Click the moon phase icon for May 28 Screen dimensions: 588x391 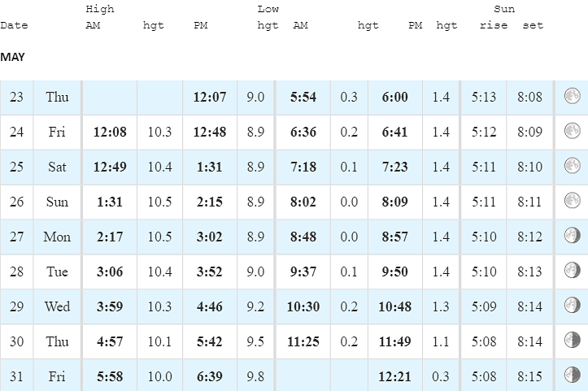[x=573, y=271]
